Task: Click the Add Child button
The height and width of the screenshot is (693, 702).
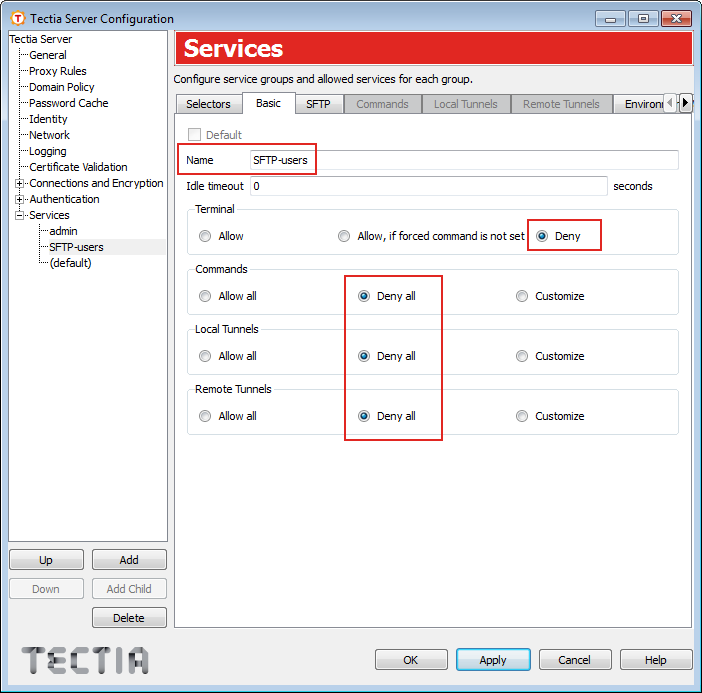Action: point(129,589)
